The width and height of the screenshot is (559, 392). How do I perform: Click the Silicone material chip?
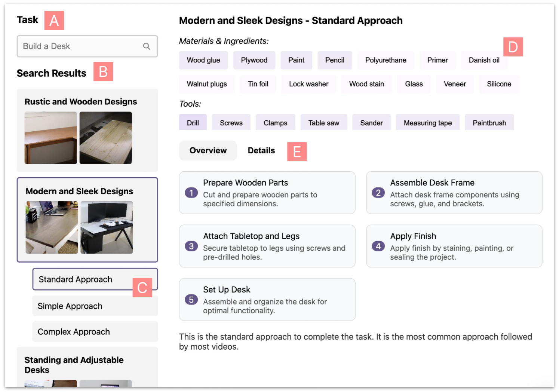[499, 84]
